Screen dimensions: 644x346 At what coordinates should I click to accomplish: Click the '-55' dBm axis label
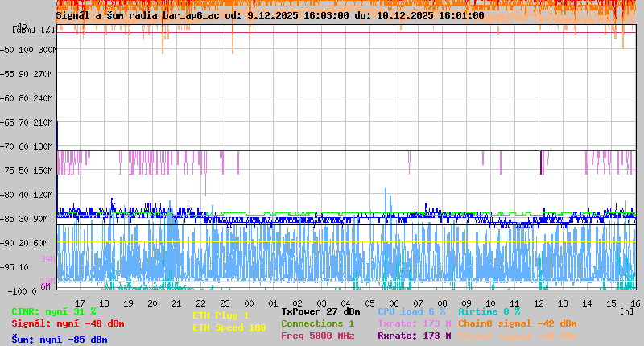point(7,74)
